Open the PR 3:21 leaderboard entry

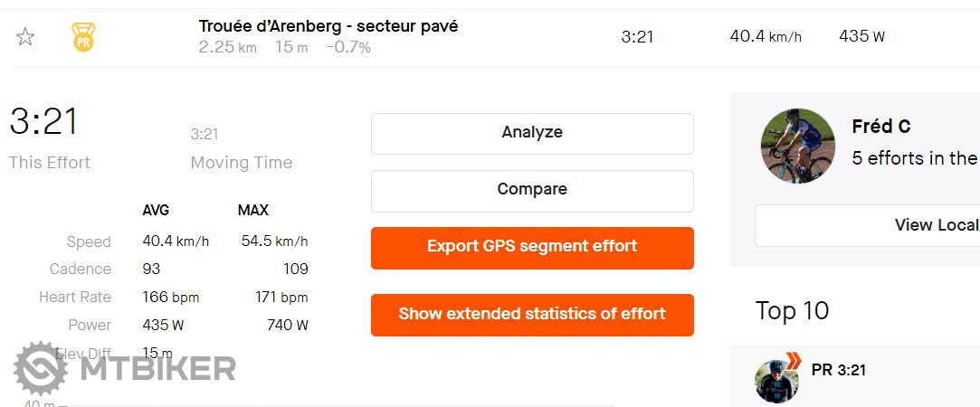[839, 370]
